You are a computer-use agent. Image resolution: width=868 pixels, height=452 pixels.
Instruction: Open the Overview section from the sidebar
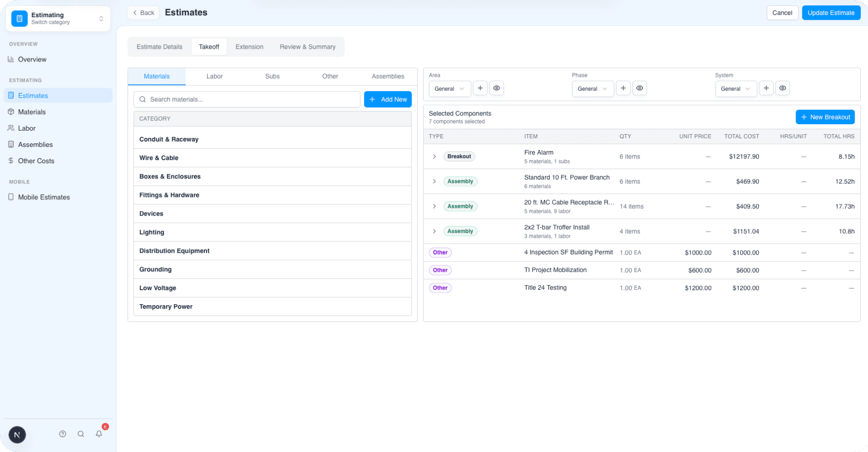[32, 59]
